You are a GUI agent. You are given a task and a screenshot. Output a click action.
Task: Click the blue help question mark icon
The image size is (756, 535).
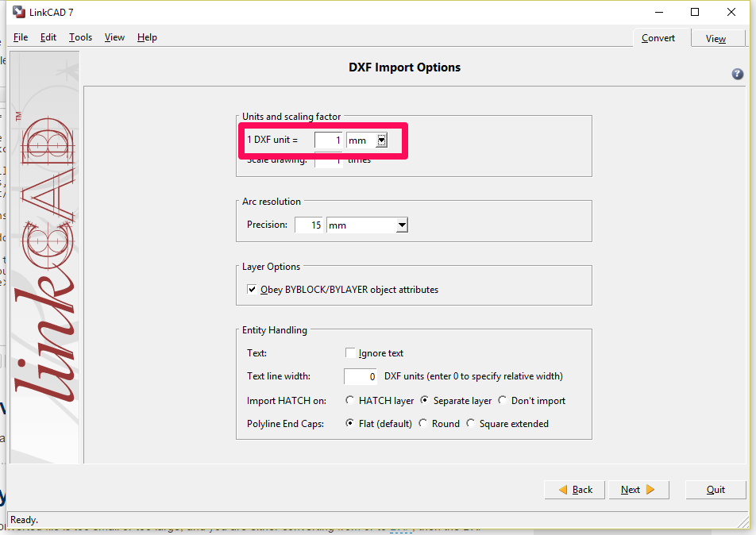(737, 74)
